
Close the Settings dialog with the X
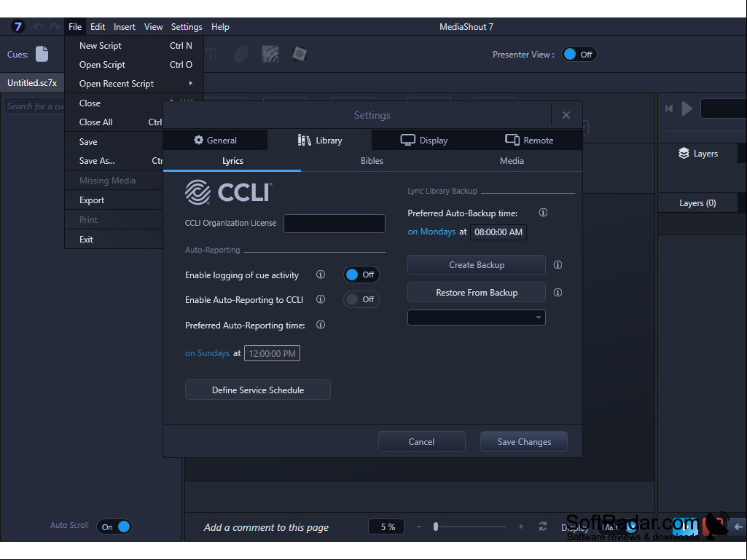point(566,115)
